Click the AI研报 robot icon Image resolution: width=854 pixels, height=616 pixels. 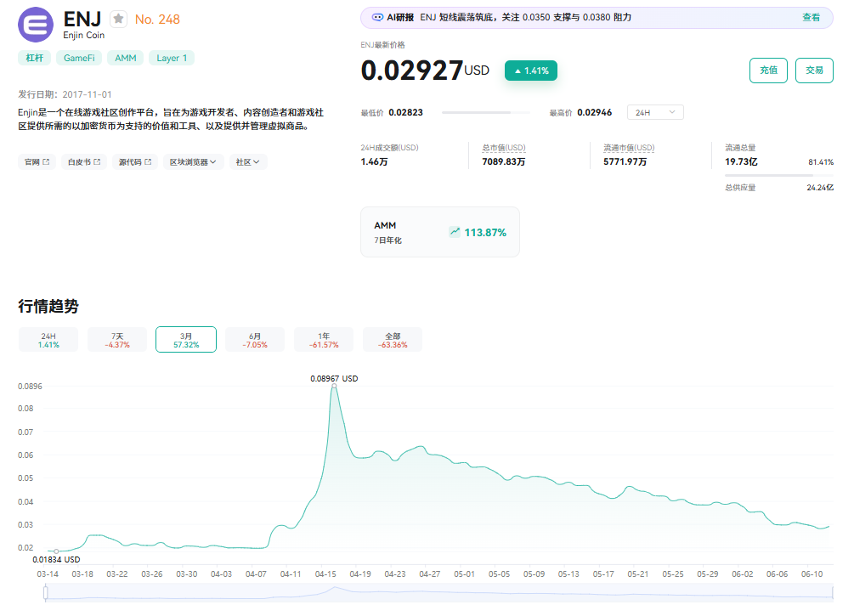tap(377, 18)
